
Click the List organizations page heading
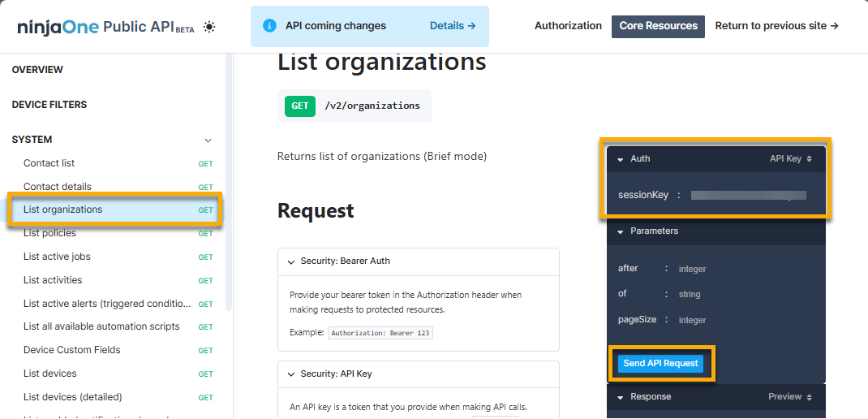pyautogui.click(x=381, y=62)
